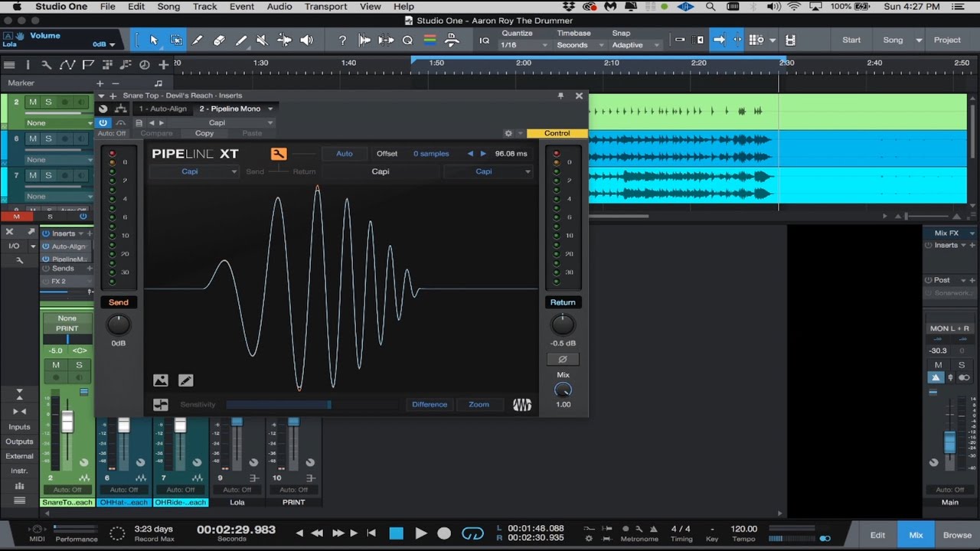Select the Split knife tool

[x=198, y=40]
